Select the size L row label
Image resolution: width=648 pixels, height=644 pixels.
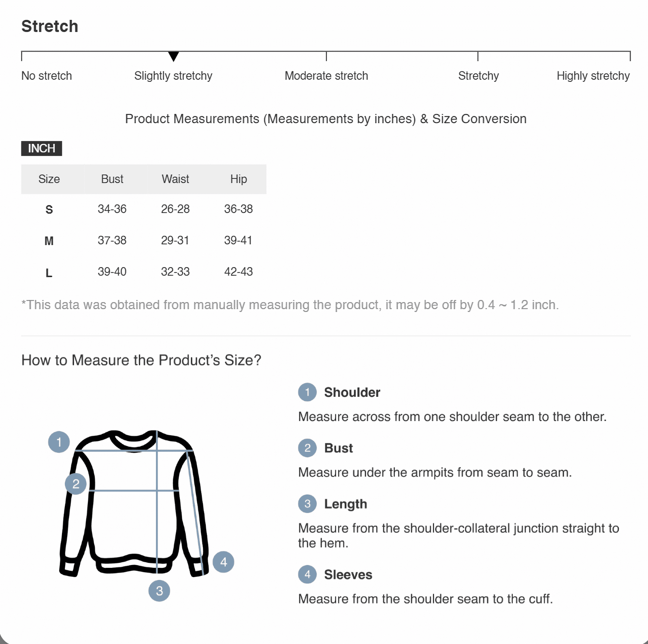point(49,273)
